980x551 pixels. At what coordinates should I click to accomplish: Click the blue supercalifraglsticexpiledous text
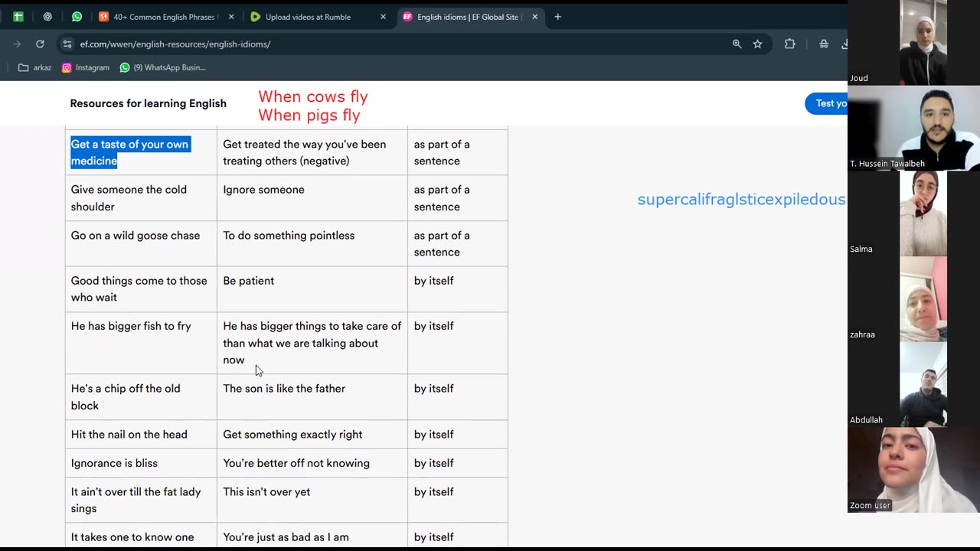click(x=741, y=200)
